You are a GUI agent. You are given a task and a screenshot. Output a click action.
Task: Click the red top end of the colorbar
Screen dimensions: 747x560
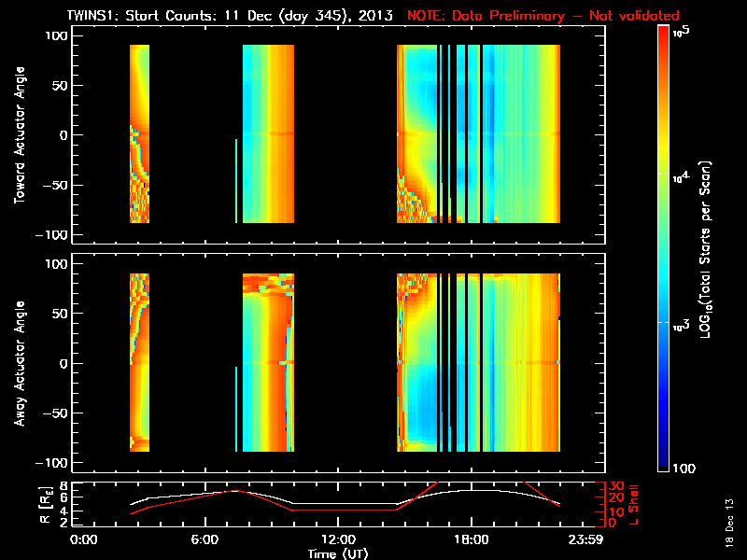pos(664,31)
